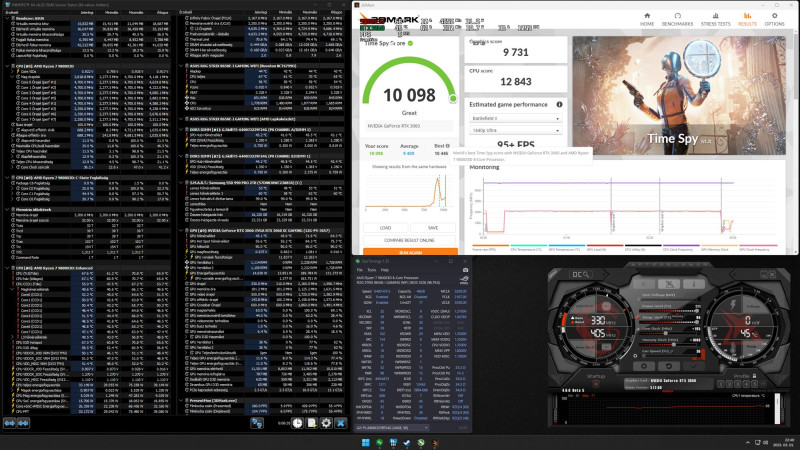
Task: Select Afterburner profile slot 1
Action: pos(720,384)
